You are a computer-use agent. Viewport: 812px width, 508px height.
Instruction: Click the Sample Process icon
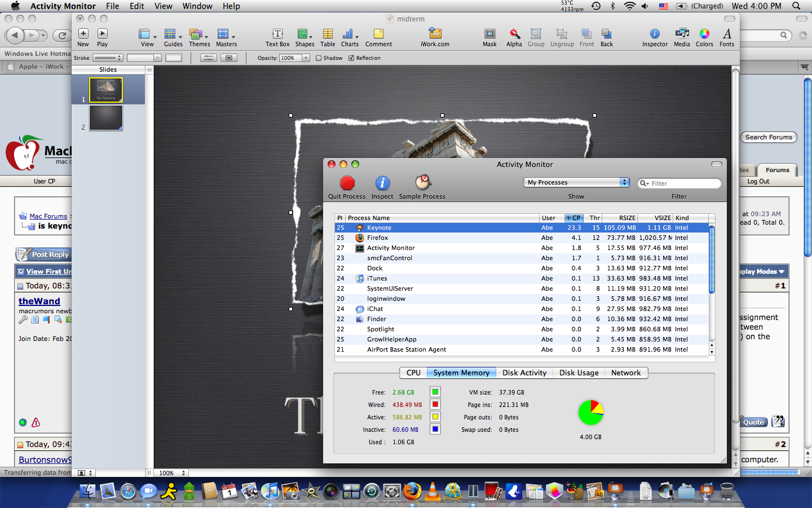click(423, 182)
